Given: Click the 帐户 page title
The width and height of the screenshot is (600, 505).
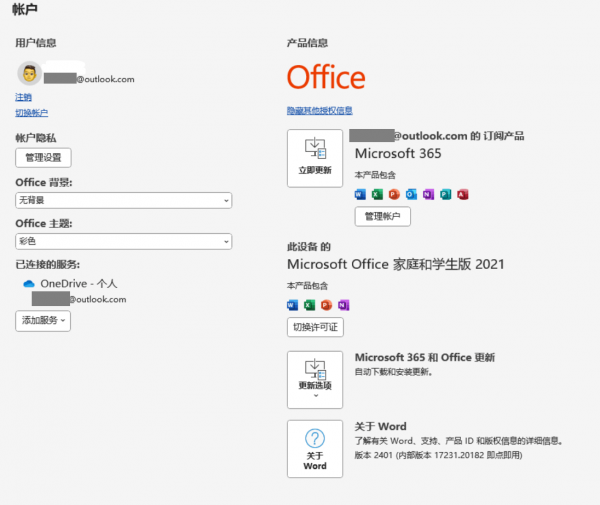Looking at the screenshot, I should pyautogui.click(x=25, y=9).
